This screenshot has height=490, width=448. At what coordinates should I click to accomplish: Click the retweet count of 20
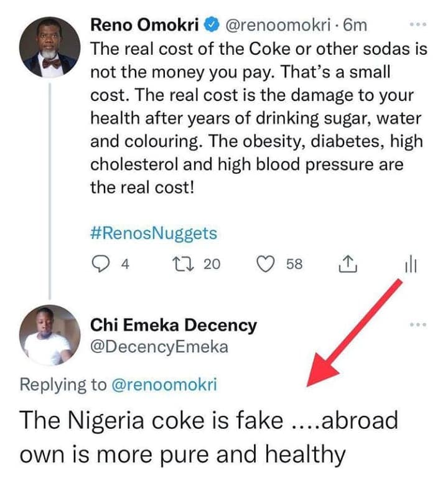click(x=212, y=265)
